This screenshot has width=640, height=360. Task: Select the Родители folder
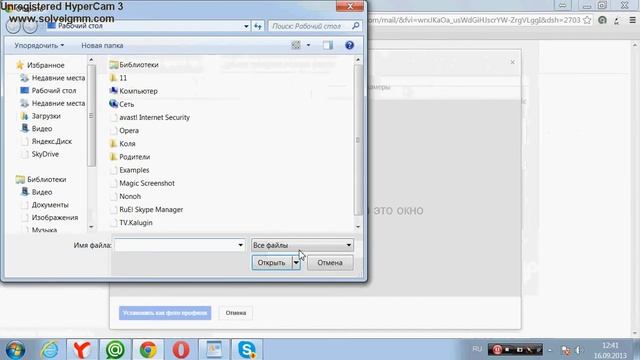click(x=134, y=157)
